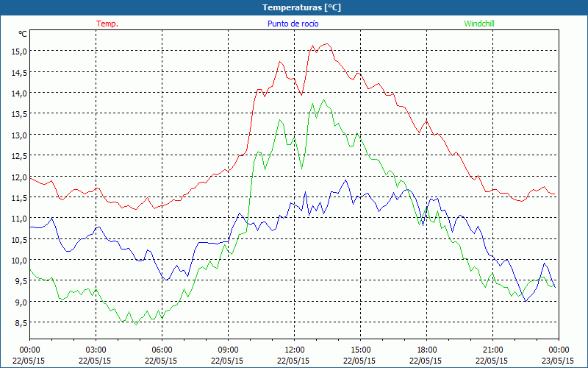
Task: Click the 10,5 y-axis value
Action: pos(19,240)
